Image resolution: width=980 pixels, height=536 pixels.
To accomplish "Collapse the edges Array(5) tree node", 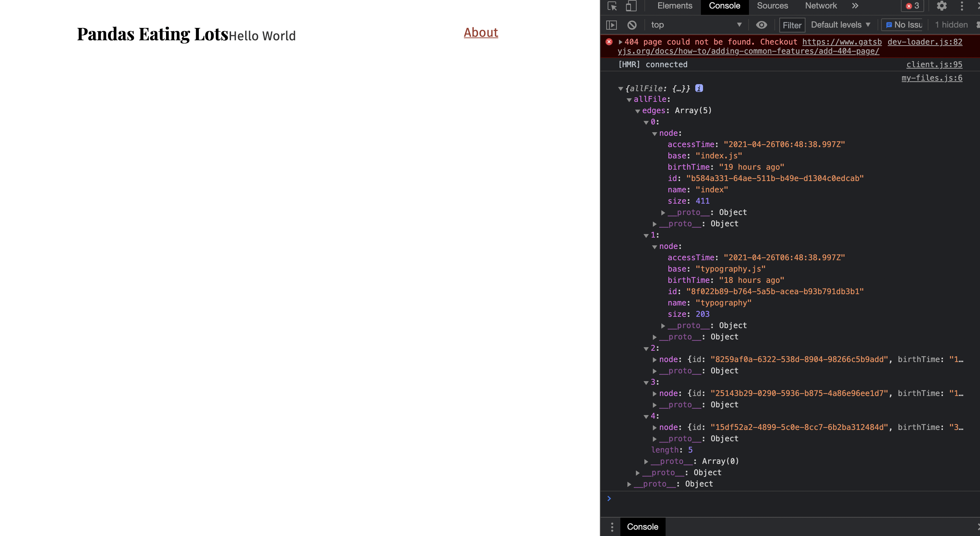I will click(x=638, y=111).
